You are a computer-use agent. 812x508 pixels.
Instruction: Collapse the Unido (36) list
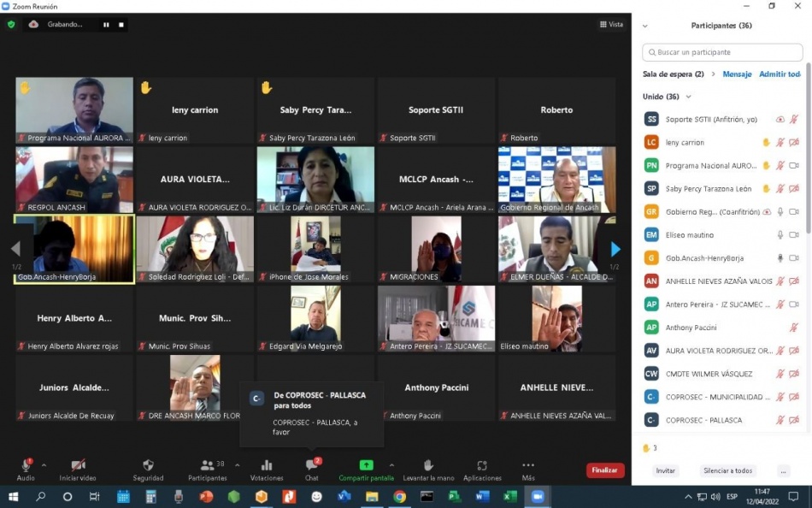point(689,97)
